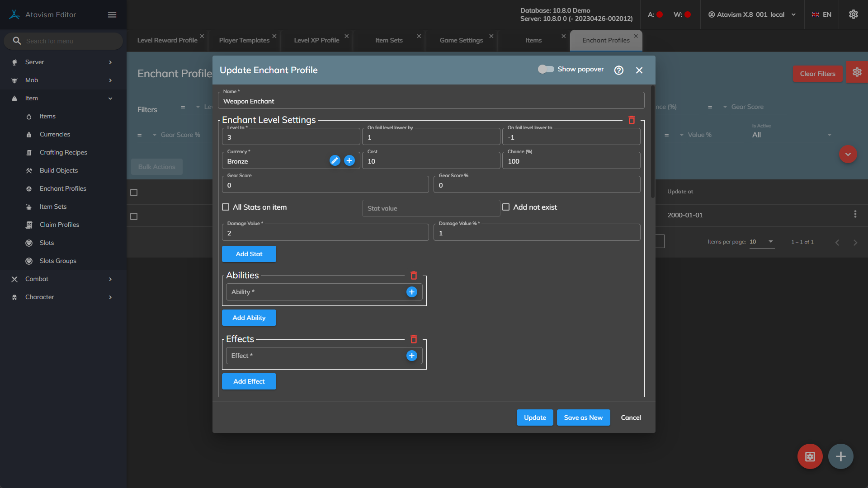Click the trash icon for Effects
The height and width of the screenshot is (488, 868).
coord(413,339)
